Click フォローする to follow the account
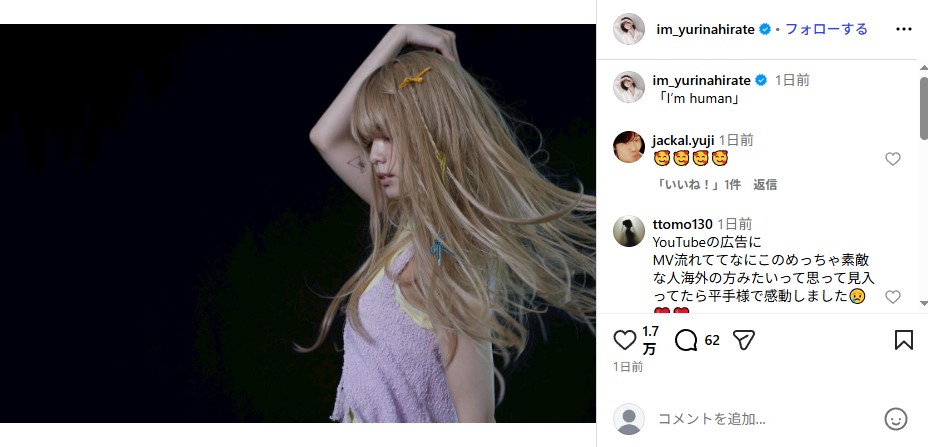This screenshot has width=928, height=447. (x=826, y=29)
